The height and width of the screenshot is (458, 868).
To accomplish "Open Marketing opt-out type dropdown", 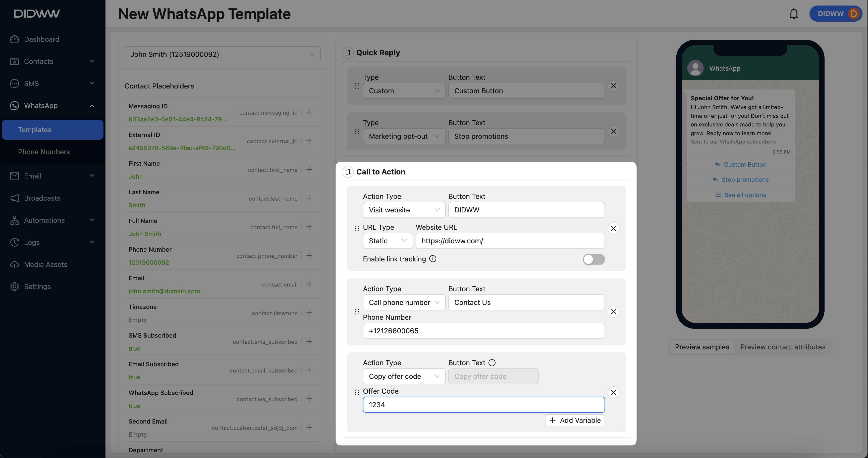I will click(404, 136).
